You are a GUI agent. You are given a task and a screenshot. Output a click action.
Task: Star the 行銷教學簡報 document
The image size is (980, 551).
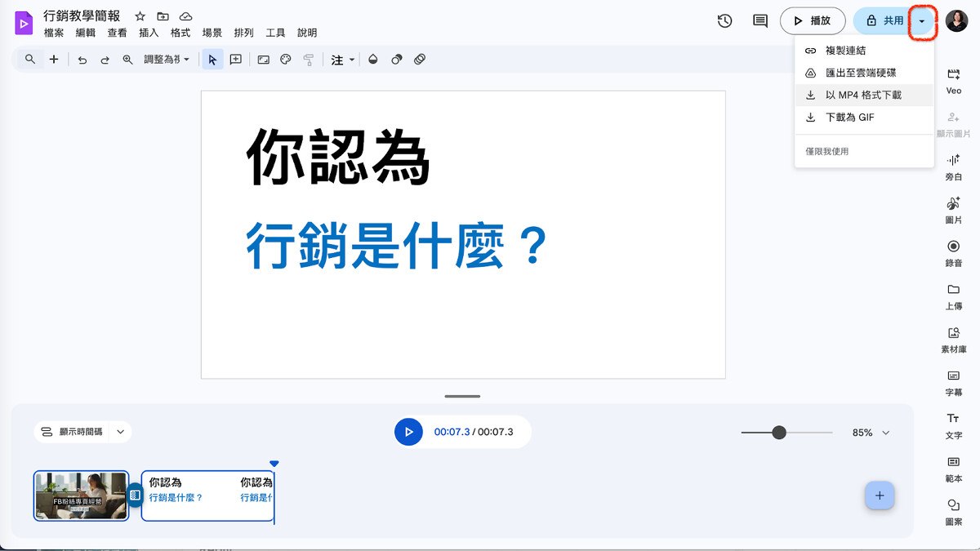point(140,16)
